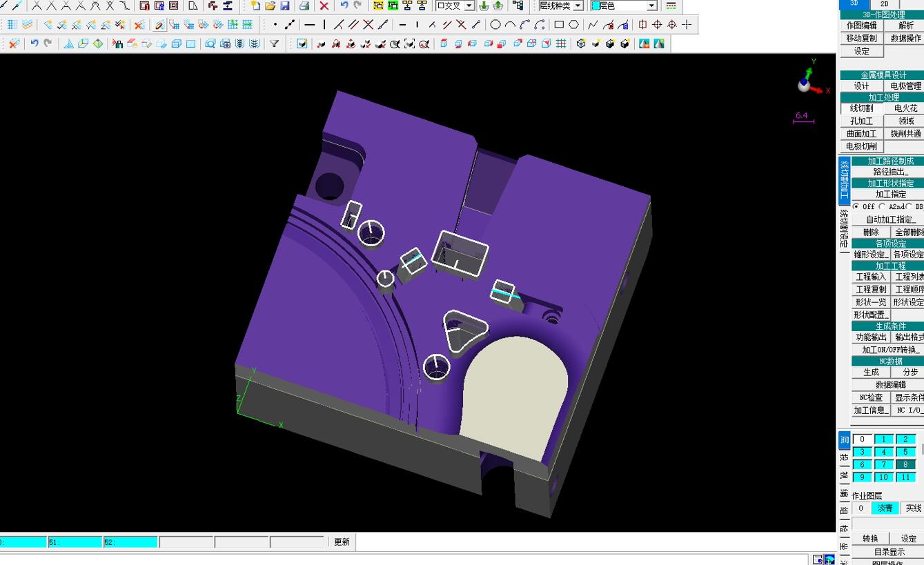Image resolution: width=924 pixels, height=565 pixels.
Task: Click the 孔加工 button
Action: coord(862,121)
